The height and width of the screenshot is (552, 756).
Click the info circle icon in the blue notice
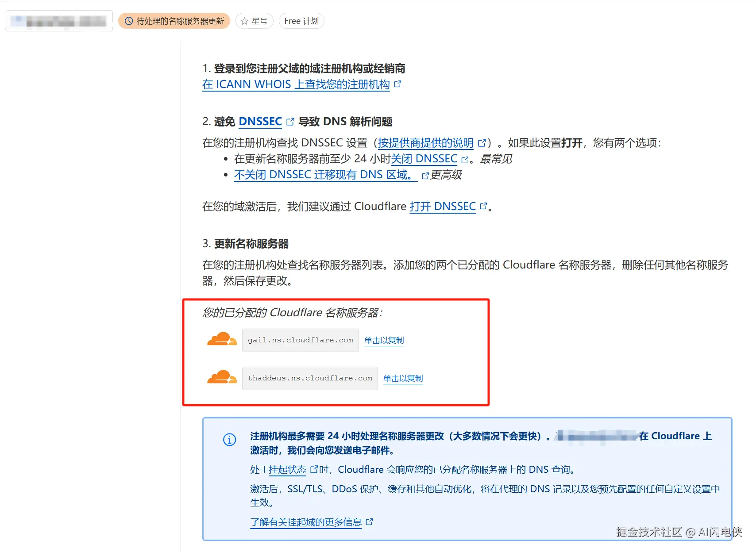229,440
